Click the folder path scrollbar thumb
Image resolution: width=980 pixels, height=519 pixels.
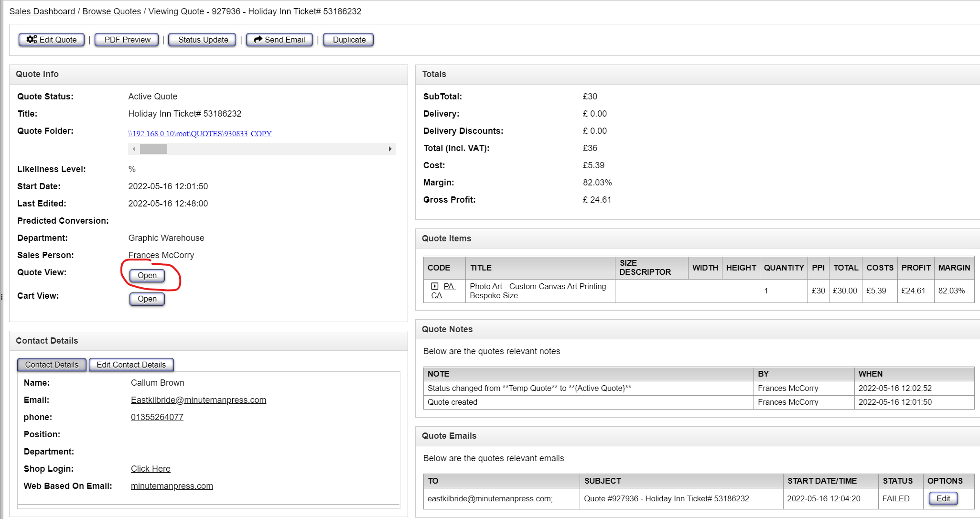(x=153, y=149)
